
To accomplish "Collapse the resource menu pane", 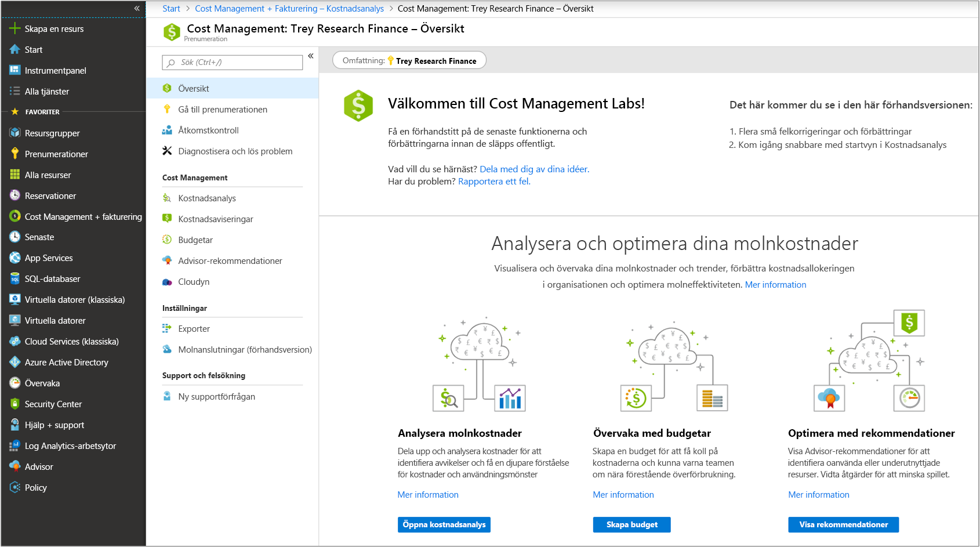I will pyautogui.click(x=311, y=56).
